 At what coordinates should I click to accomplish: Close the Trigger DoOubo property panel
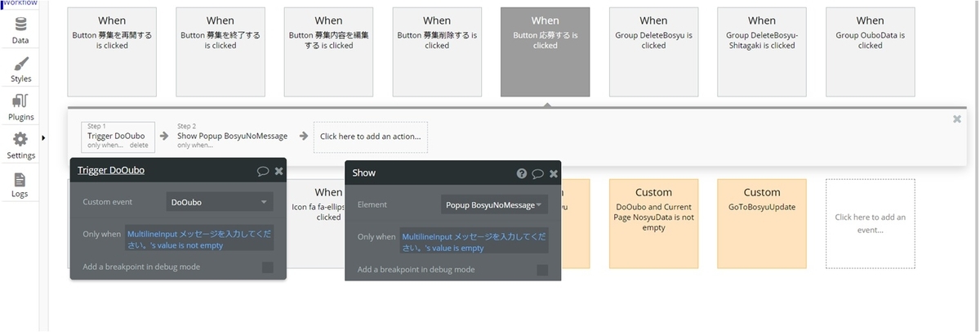tap(278, 171)
